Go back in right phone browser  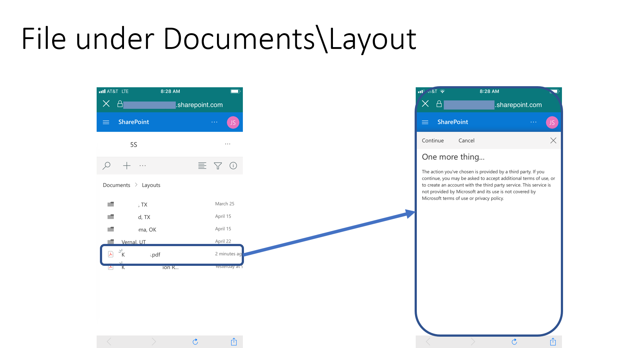click(x=428, y=342)
